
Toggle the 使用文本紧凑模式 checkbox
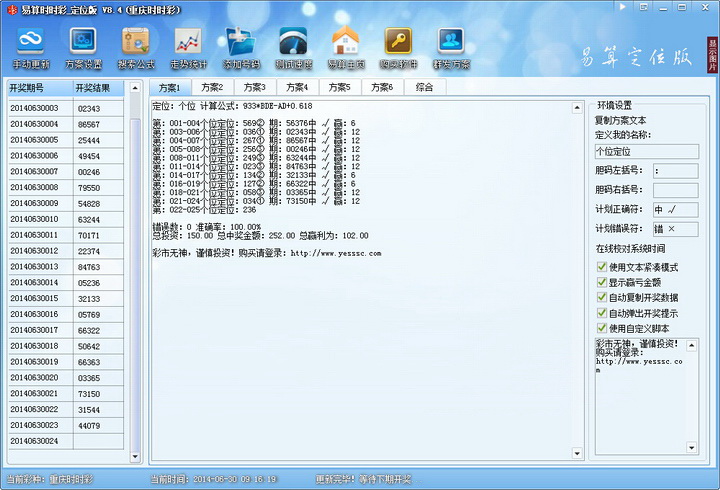(x=602, y=267)
